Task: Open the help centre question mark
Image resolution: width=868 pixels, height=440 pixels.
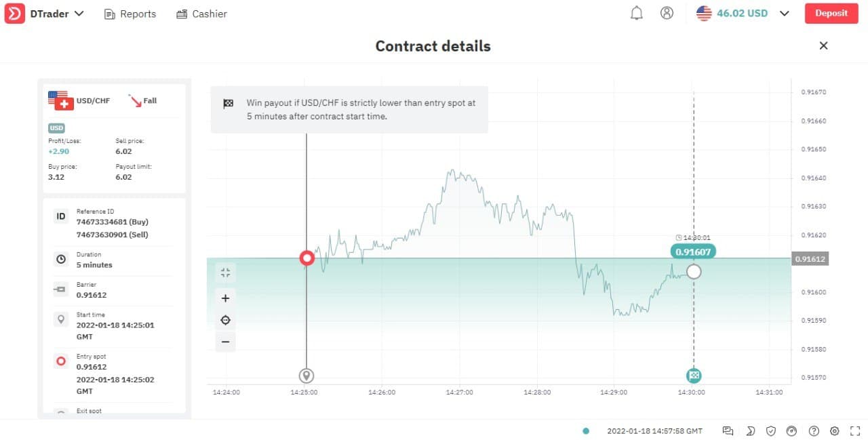Action: tap(814, 431)
